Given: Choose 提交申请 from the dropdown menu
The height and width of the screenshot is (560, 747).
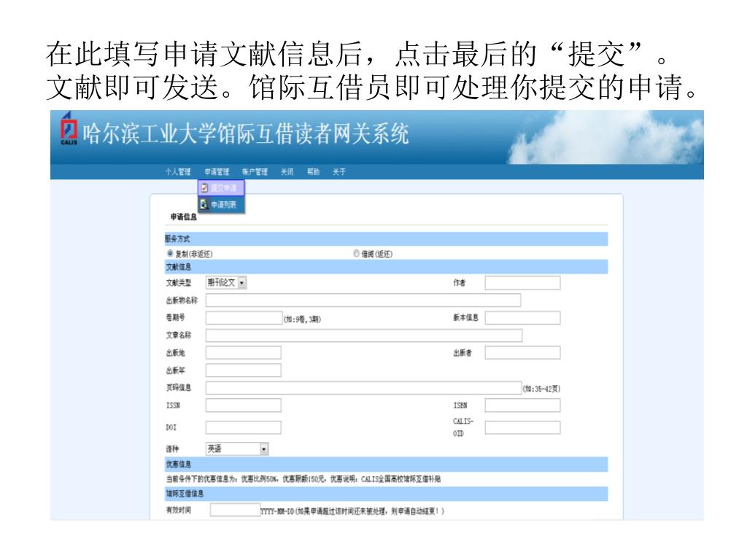Looking at the screenshot, I should 222,188.
